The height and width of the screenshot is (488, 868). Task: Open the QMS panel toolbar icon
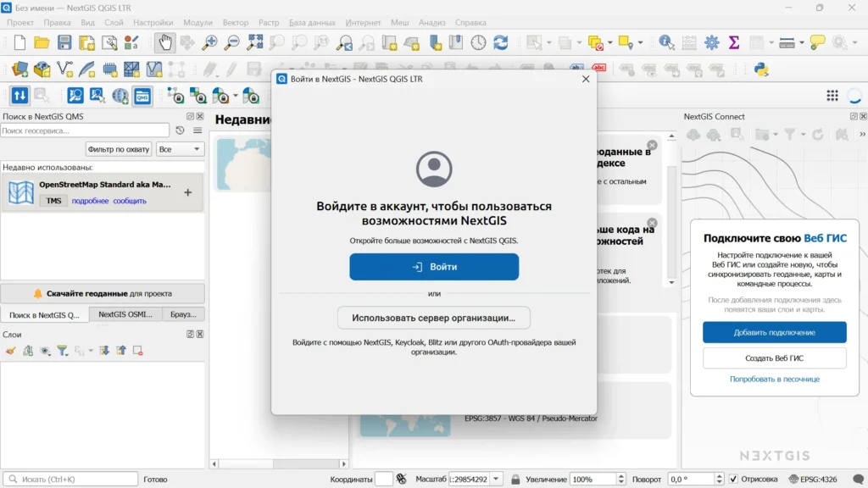pyautogui.click(x=142, y=97)
